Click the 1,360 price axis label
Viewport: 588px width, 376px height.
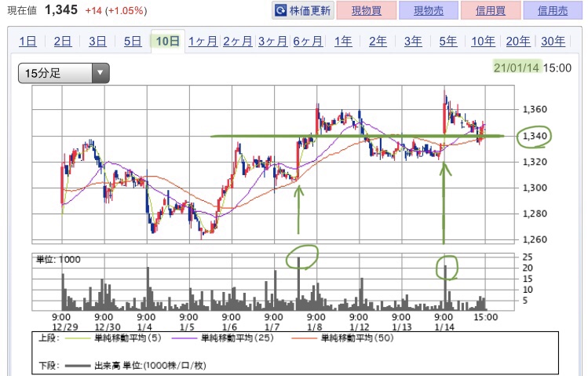point(535,109)
